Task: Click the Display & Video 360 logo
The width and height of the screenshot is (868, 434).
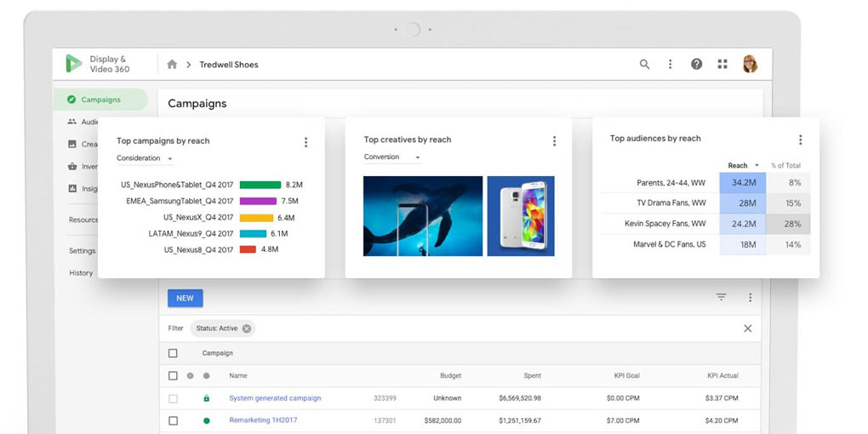Action: pos(75,64)
